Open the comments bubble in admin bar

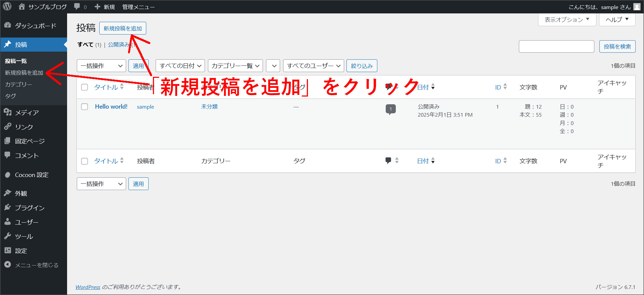77,7
